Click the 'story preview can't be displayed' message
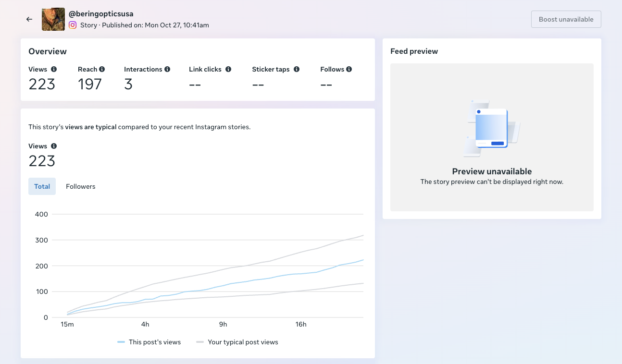Screen dimensions: 622x364 coord(492,182)
